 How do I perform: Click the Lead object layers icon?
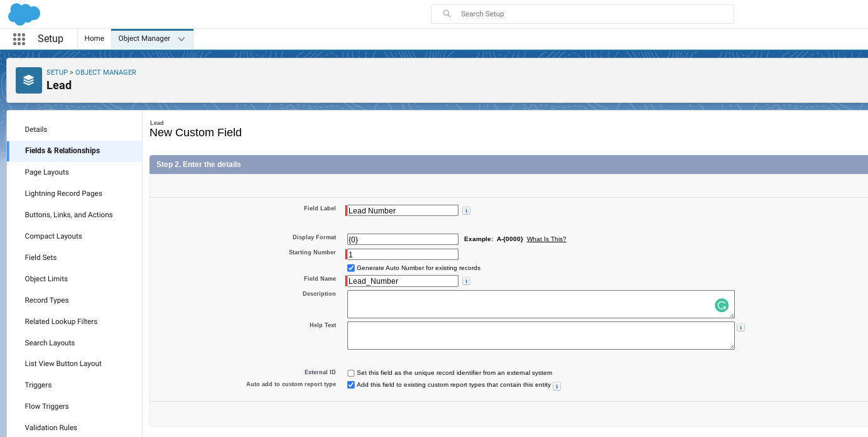(x=29, y=80)
